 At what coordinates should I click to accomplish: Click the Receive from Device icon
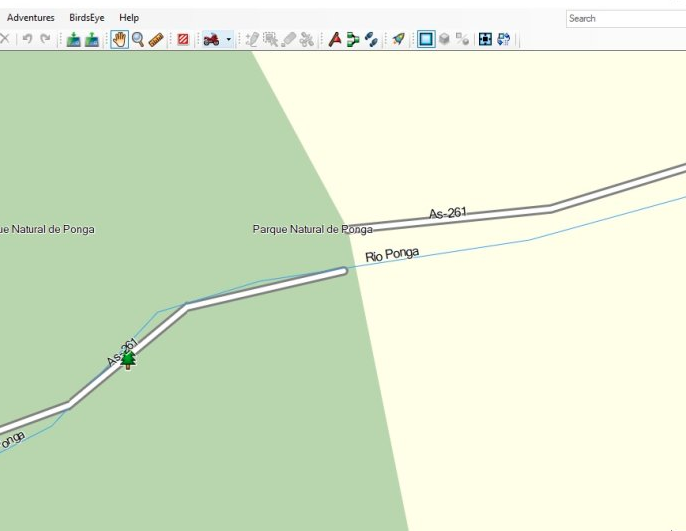[92, 39]
